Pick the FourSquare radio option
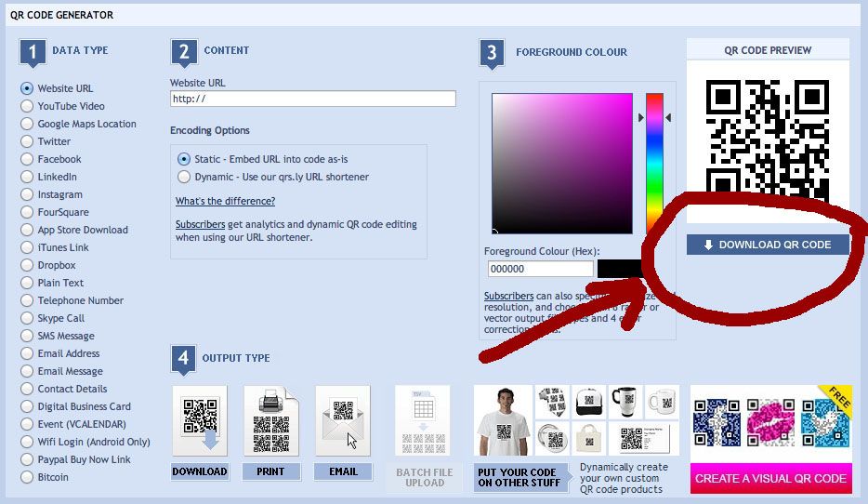 coord(27,212)
